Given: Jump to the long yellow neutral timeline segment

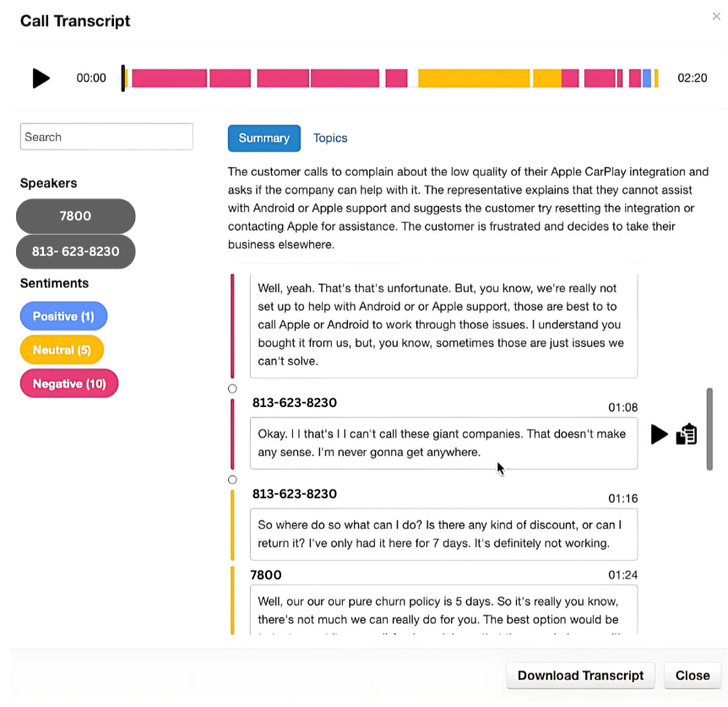Looking at the screenshot, I should [474, 79].
